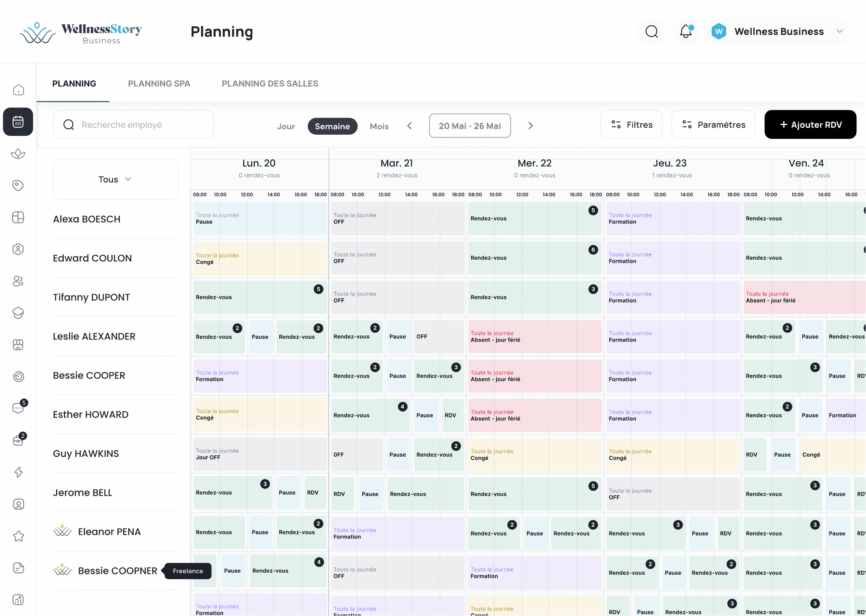Screen dimensions: 866x616
Task: Open the 20 Mai - 26 Mai date picker
Action: pos(470,125)
